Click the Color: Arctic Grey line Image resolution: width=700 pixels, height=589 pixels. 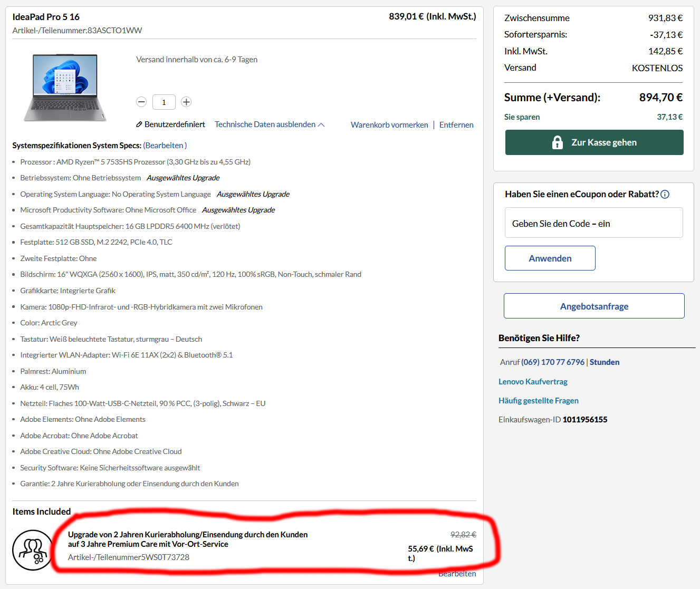tap(49, 323)
